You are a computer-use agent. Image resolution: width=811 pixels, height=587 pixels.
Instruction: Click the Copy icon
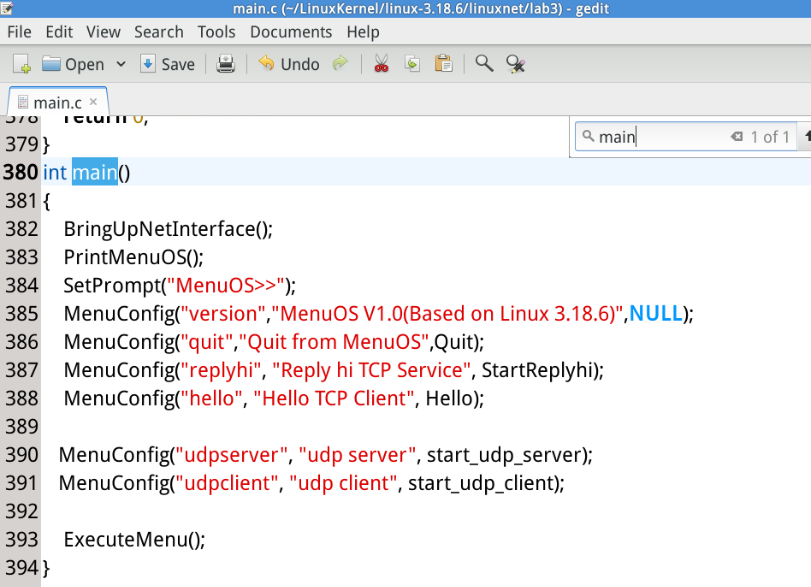click(412, 64)
